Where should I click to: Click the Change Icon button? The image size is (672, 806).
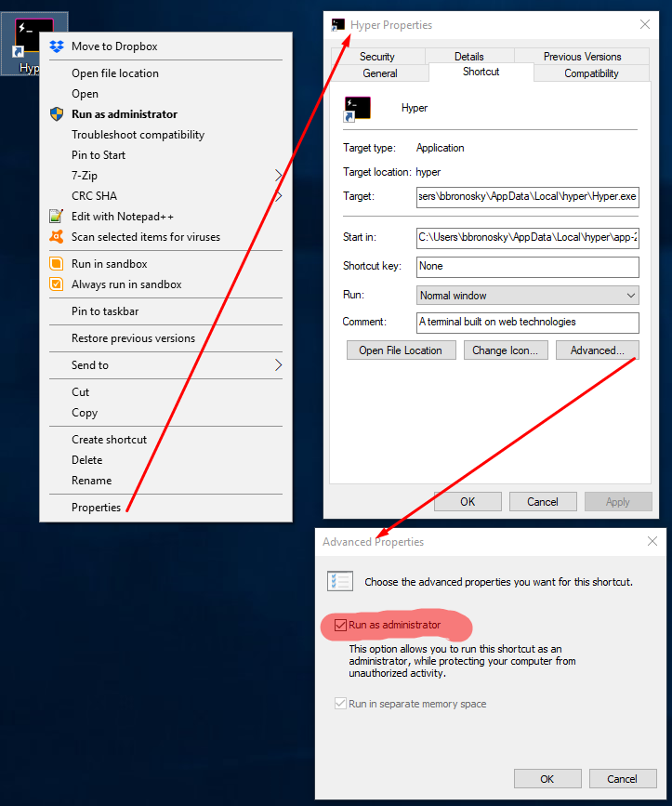pyautogui.click(x=506, y=350)
